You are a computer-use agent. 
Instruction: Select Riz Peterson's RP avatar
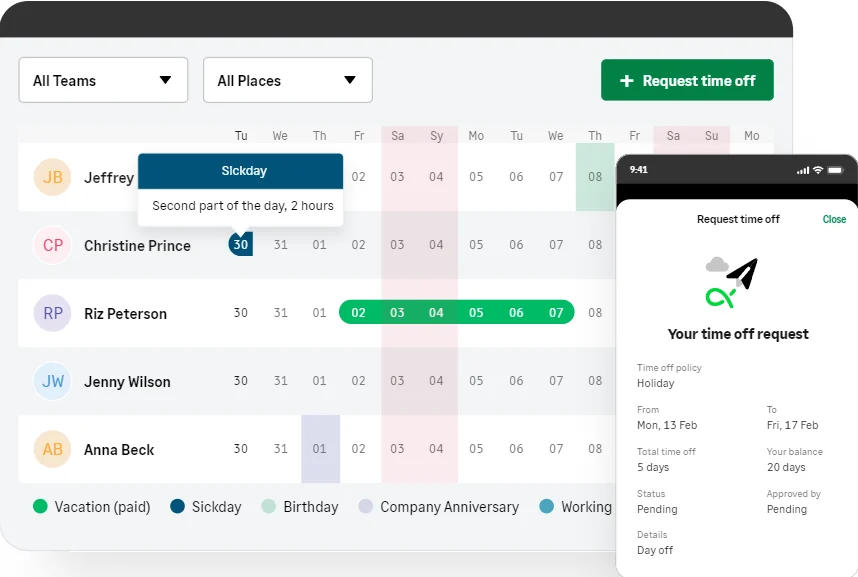pyautogui.click(x=52, y=313)
